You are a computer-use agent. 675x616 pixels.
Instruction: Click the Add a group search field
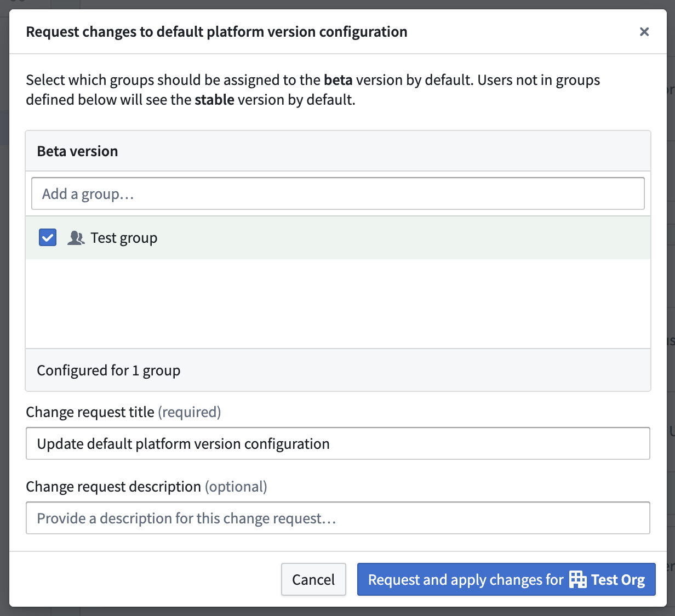click(337, 193)
